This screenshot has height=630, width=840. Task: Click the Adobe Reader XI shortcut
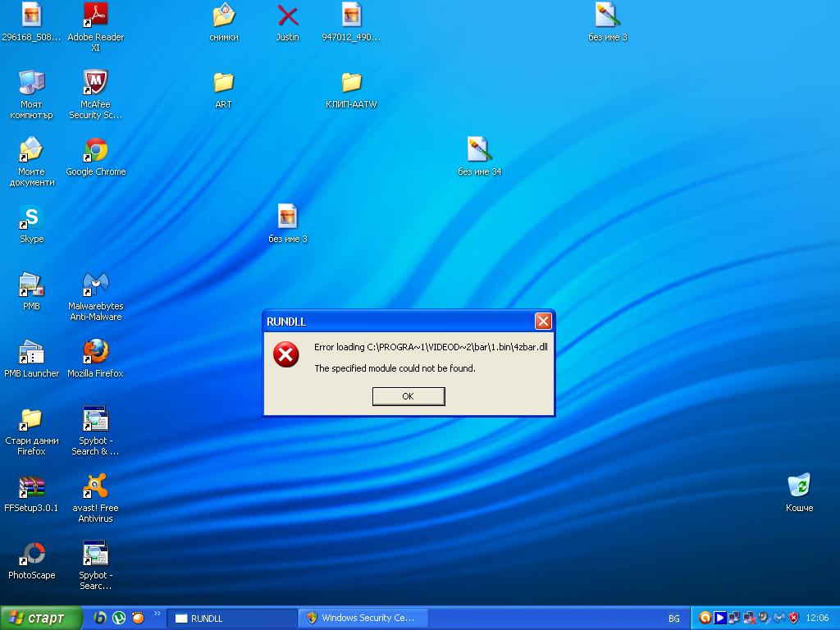[95, 27]
